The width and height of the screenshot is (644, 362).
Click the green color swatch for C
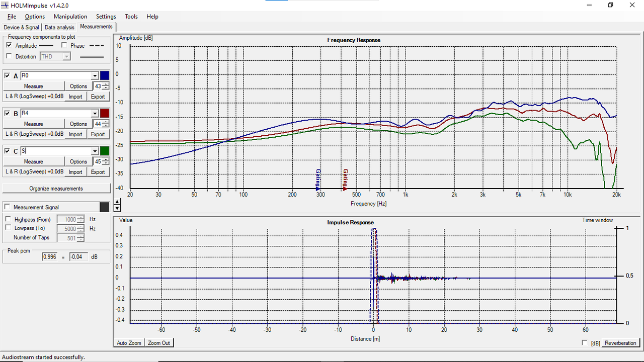click(x=105, y=151)
